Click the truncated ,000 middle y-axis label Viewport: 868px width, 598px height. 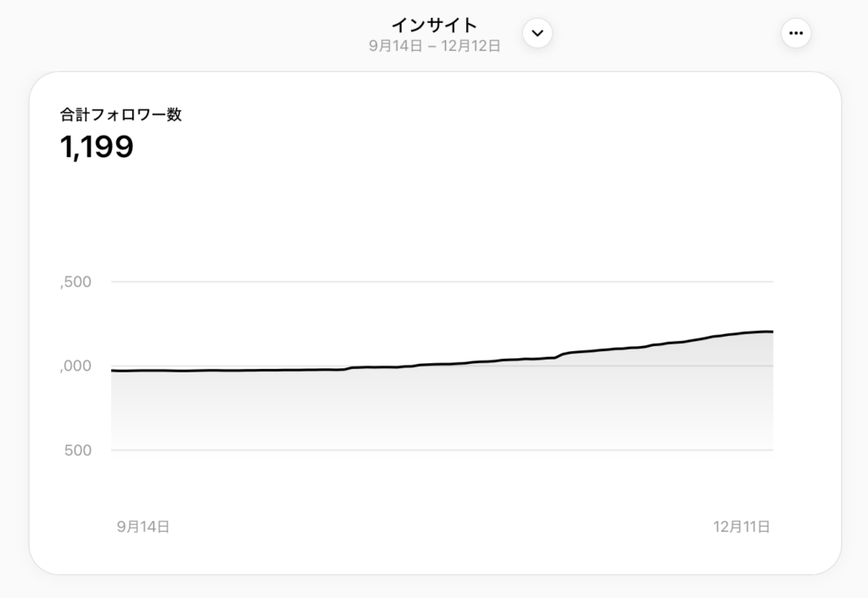pyautogui.click(x=76, y=366)
